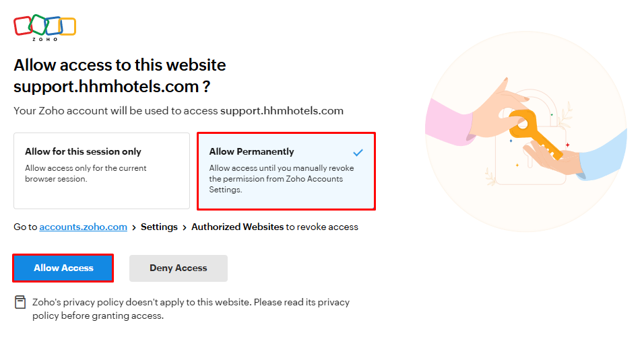Click support.hhmhotels.com in the heading
The image size is (644, 337).
coord(106,87)
